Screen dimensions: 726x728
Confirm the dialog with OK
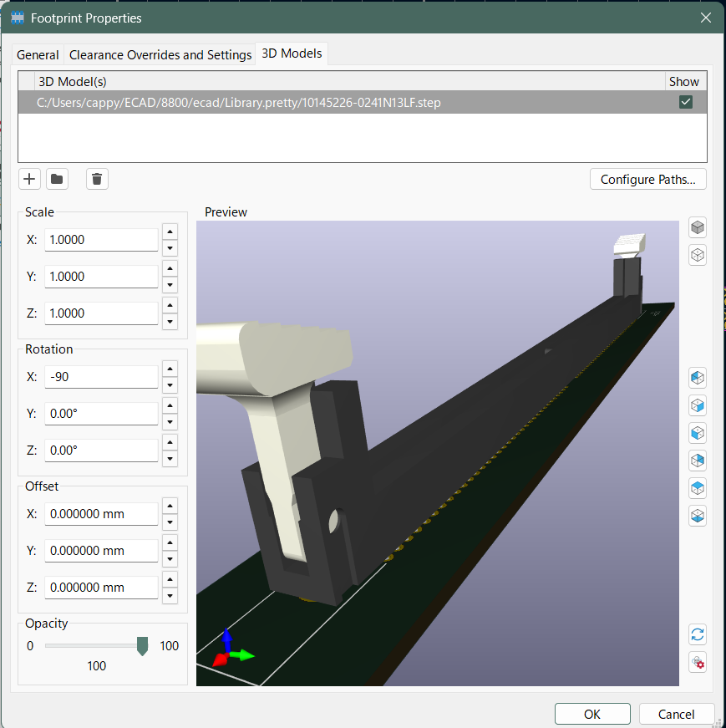pyautogui.click(x=591, y=714)
